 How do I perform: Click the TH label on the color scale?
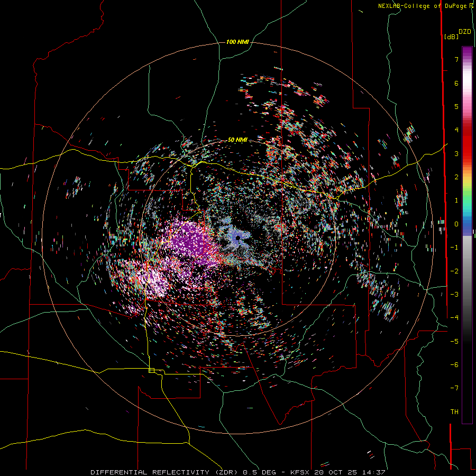pos(454,412)
